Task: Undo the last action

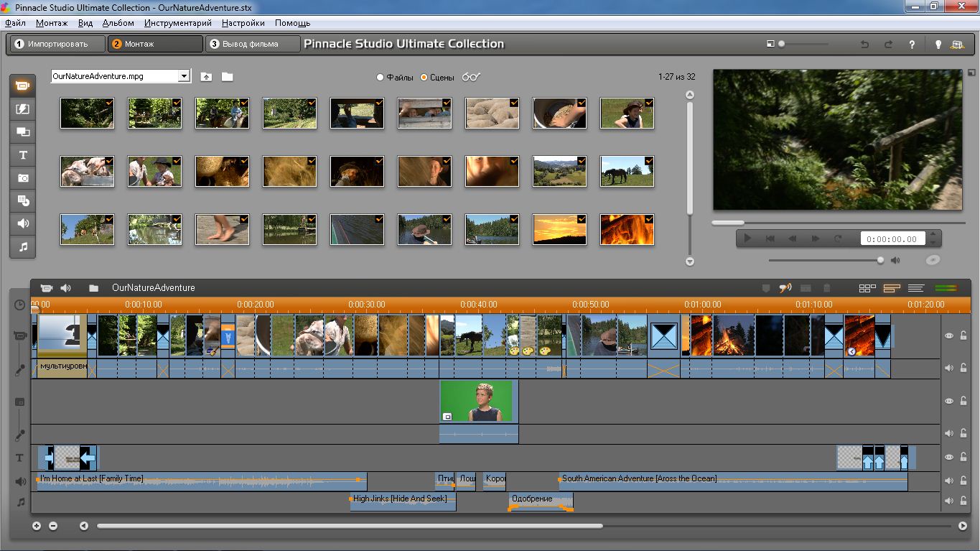Action: pos(865,45)
